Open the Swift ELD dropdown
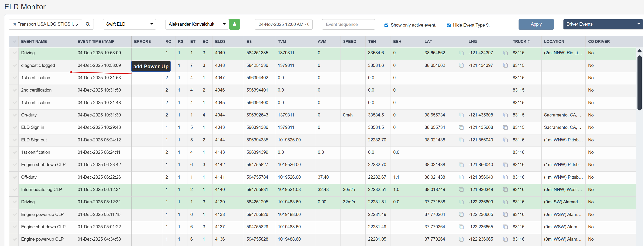 (x=129, y=24)
